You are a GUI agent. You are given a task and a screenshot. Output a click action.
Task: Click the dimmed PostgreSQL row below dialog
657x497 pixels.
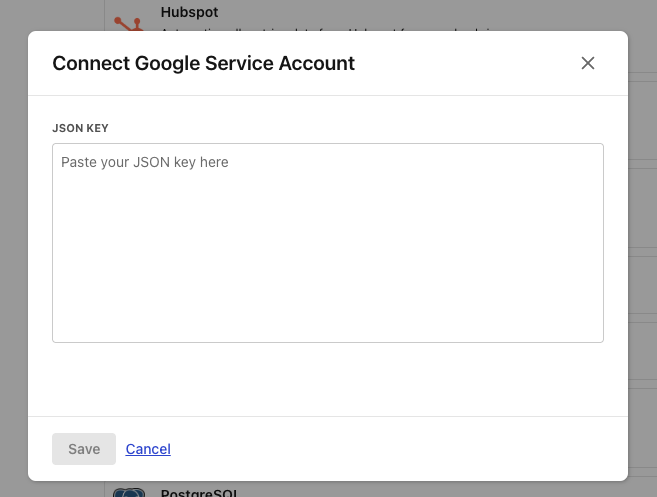[400, 490]
